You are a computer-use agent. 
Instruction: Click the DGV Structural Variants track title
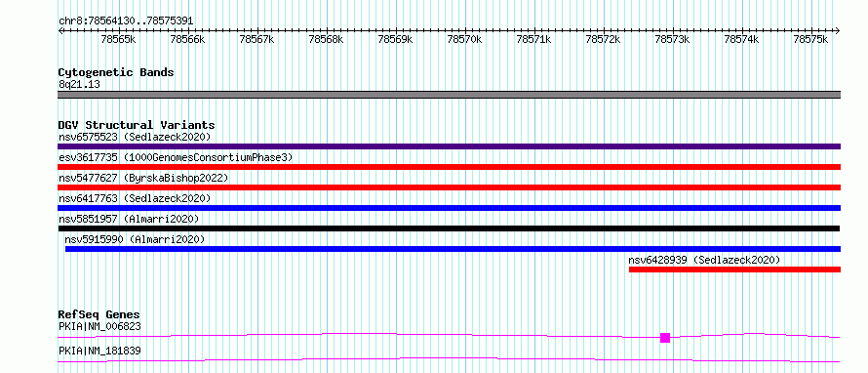pos(137,125)
